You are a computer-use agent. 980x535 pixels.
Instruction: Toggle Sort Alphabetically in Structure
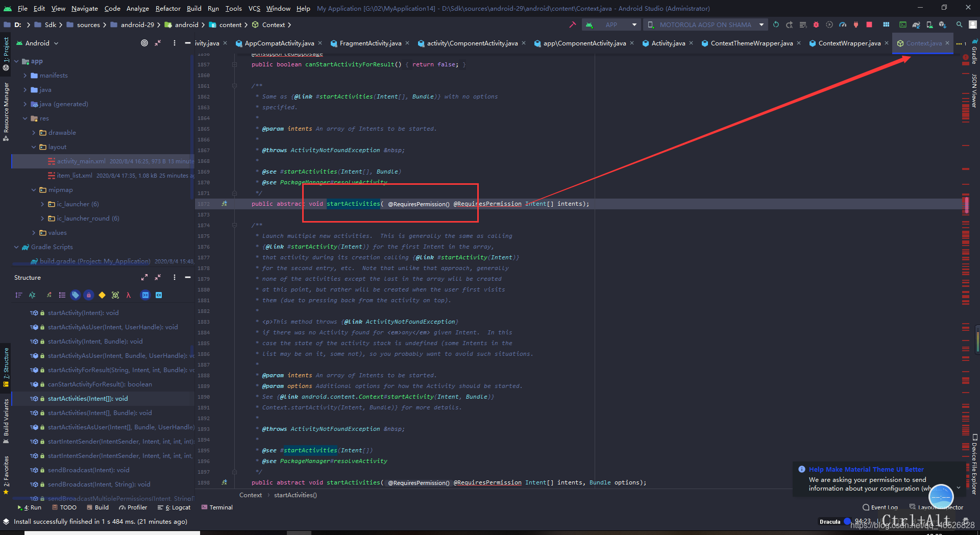pyautogui.click(x=32, y=295)
